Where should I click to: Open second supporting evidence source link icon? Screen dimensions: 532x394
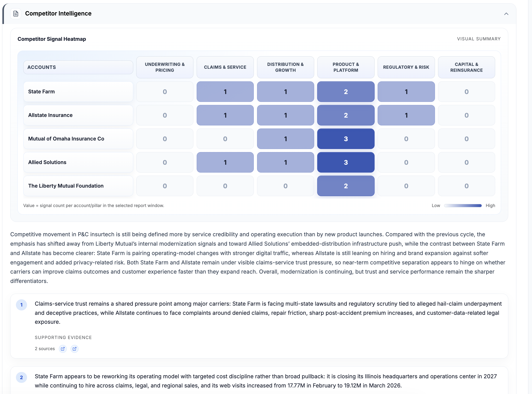click(74, 349)
